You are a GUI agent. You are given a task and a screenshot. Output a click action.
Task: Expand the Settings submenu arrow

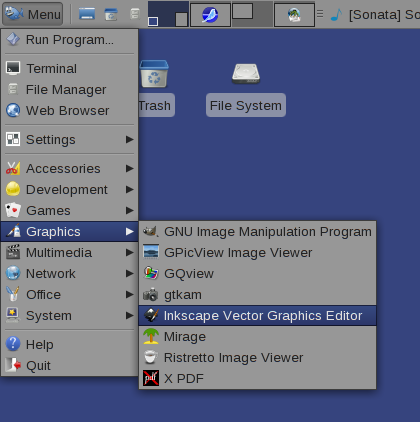(130, 139)
